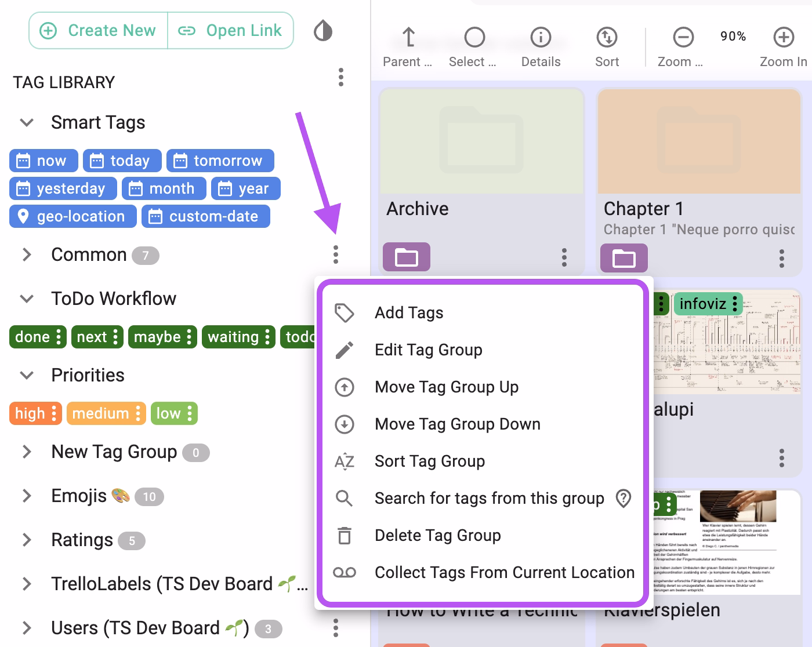Expand the Emojis tag group
812x647 pixels.
[x=27, y=496]
